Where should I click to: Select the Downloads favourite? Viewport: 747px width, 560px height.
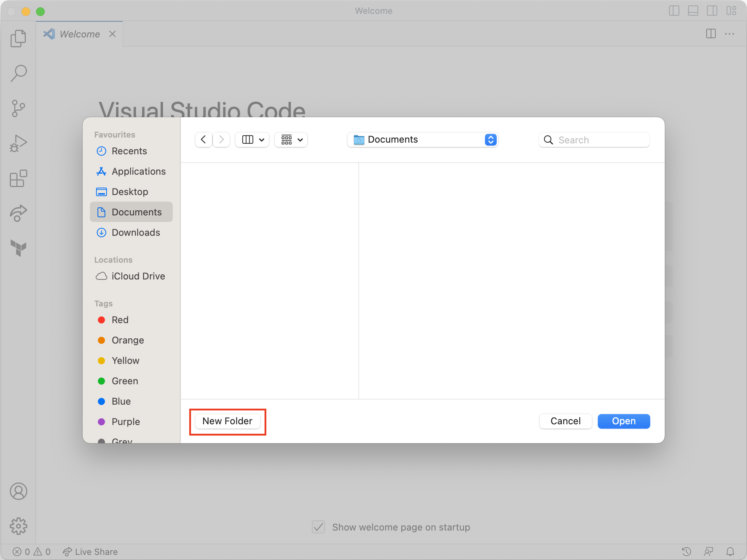136,233
